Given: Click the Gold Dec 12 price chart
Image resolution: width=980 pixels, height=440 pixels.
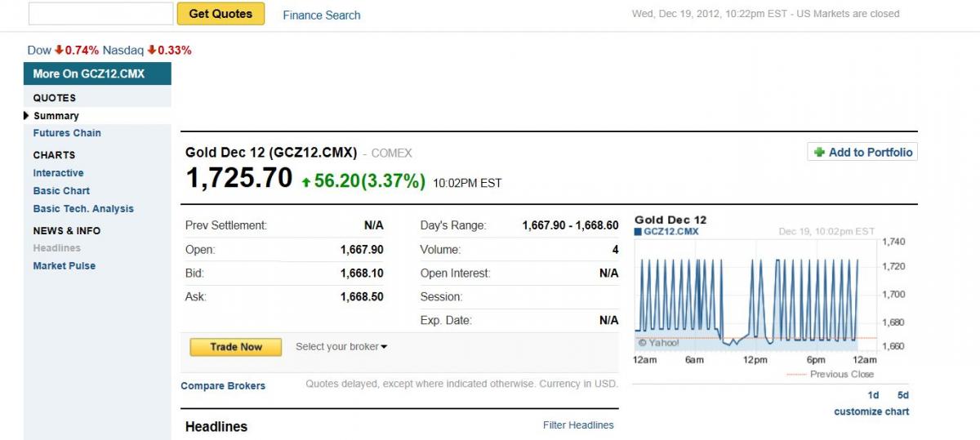Looking at the screenshot, I should click(756, 296).
